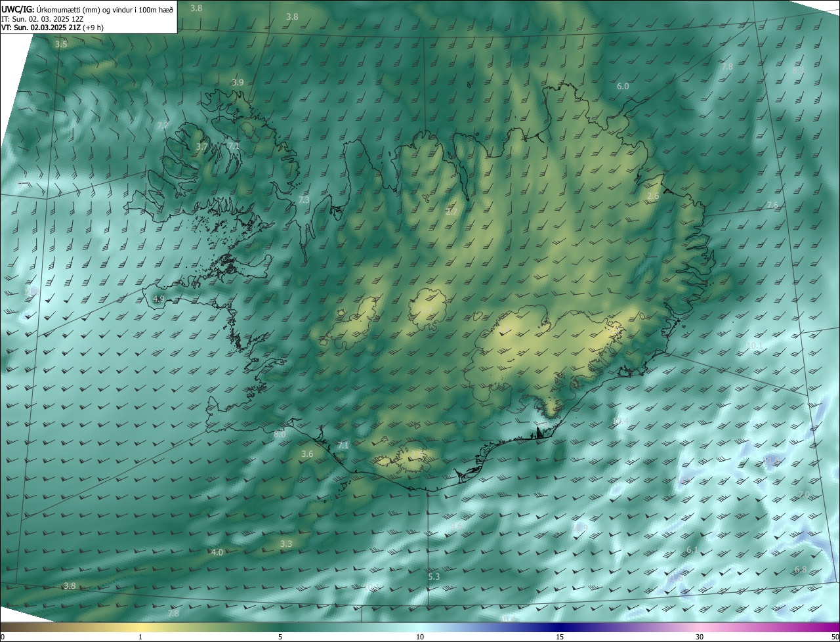Click the 8.0 value label on the map
Image resolution: width=840 pixels, height=642 pixels.
click(x=280, y=435)
